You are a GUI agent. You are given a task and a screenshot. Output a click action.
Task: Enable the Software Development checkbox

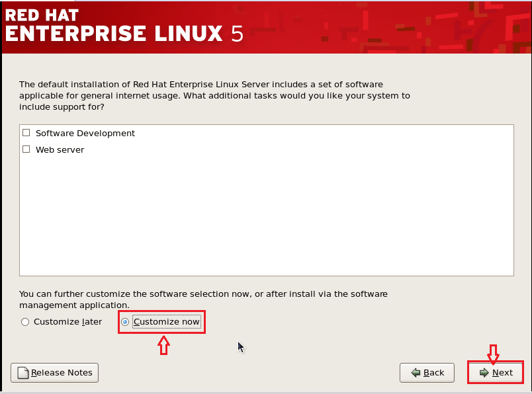[x=26, y=133]
